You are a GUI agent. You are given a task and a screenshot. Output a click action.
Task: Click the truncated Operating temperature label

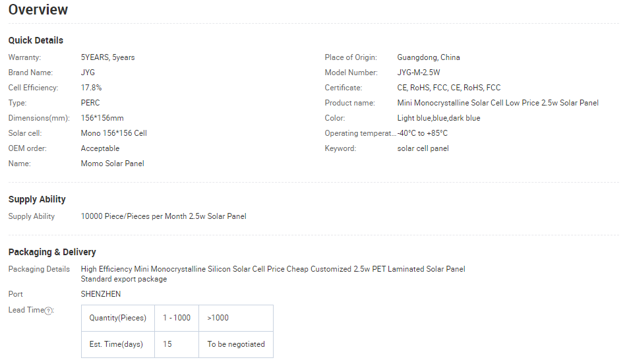pos(360,133)
